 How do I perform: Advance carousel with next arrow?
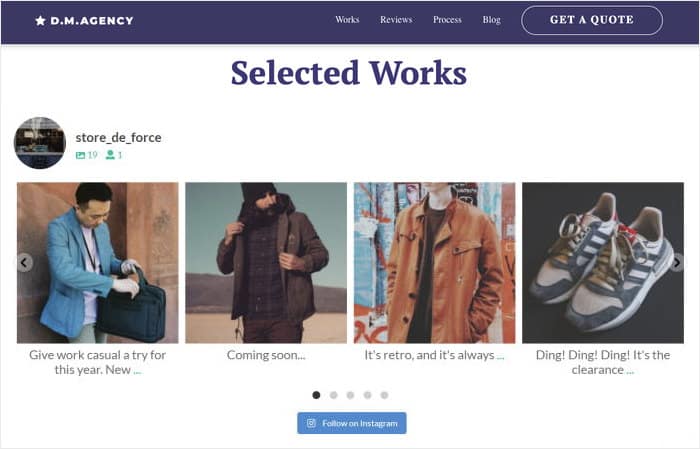click(676, 263)
